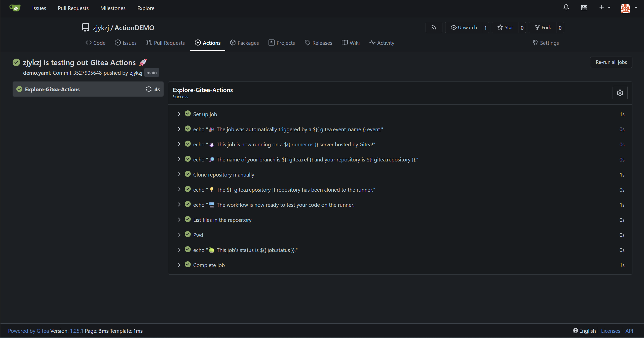Open the Releases tab
644x338 pixels.
click(318, 43)
